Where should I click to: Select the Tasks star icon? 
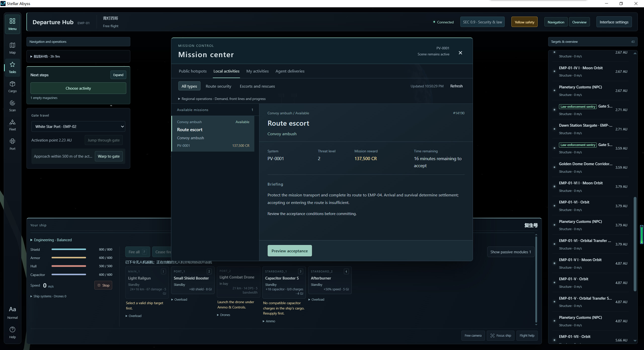(x=12, y=67)
